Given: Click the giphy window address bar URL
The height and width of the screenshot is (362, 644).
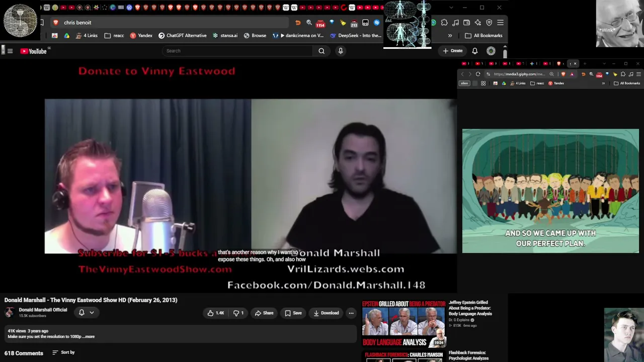Looking at the screenshot, I should [519, 74].
